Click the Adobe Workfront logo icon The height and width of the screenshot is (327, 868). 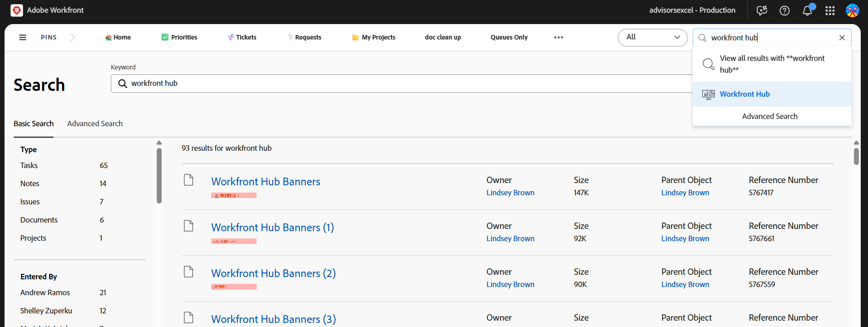point(17,10)
